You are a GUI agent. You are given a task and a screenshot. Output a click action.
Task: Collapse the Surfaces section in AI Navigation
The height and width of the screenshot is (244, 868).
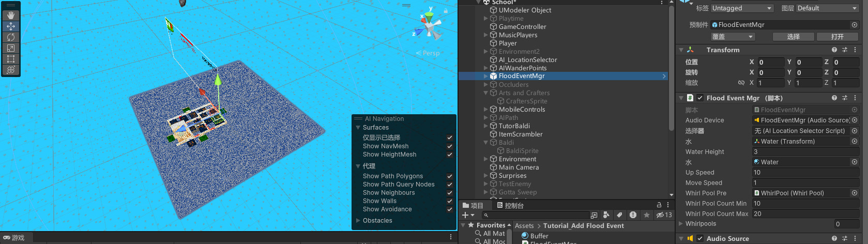point(358,128)
